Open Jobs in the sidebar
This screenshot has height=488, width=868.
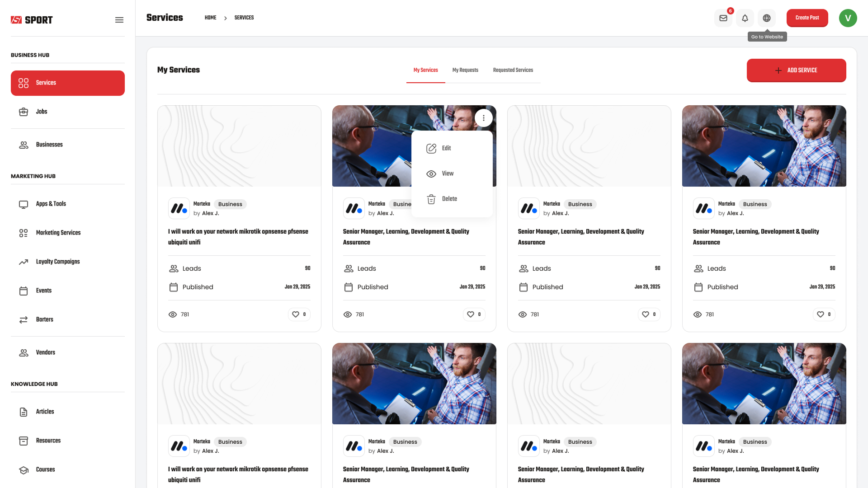68,112
